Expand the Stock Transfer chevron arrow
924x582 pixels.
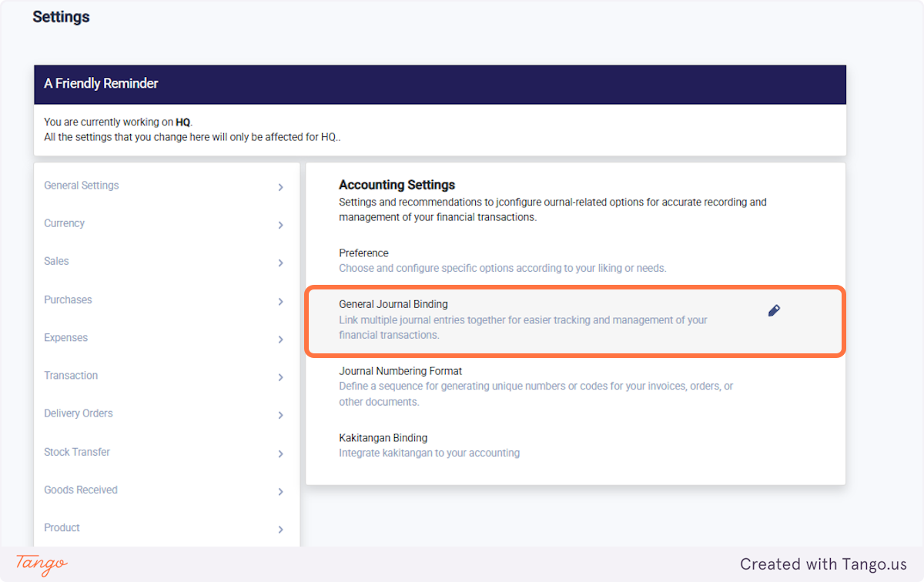point(280,453)
